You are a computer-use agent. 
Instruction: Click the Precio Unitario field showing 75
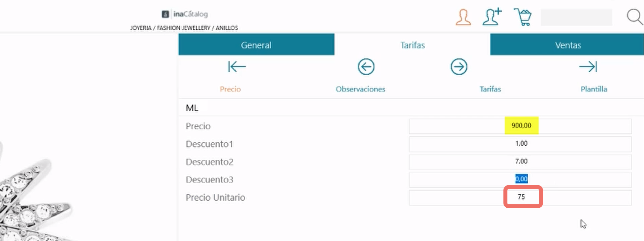[x=520, y=197]
